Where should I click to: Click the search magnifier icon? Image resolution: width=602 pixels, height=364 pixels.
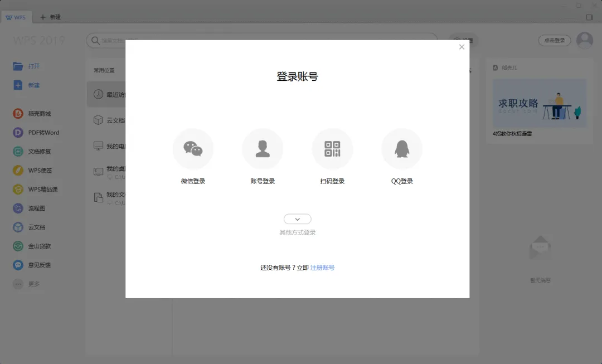point(95,40)
